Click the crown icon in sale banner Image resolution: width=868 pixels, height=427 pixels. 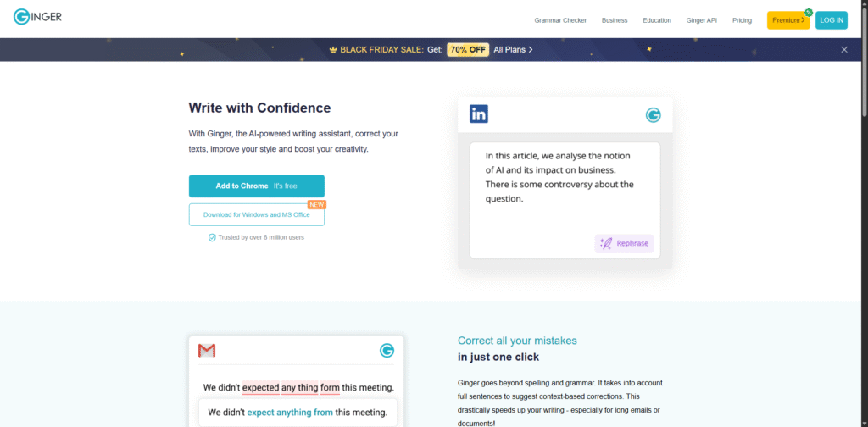333,50
